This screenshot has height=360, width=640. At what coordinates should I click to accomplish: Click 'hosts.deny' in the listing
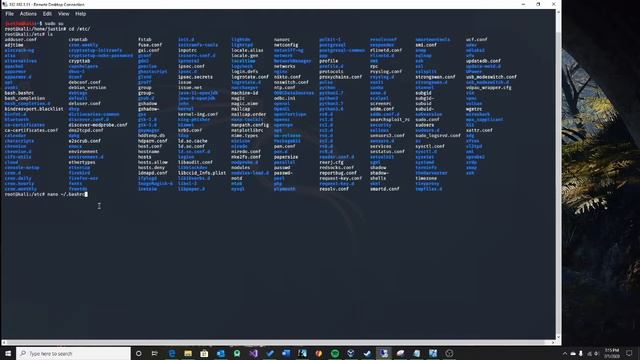151,167
